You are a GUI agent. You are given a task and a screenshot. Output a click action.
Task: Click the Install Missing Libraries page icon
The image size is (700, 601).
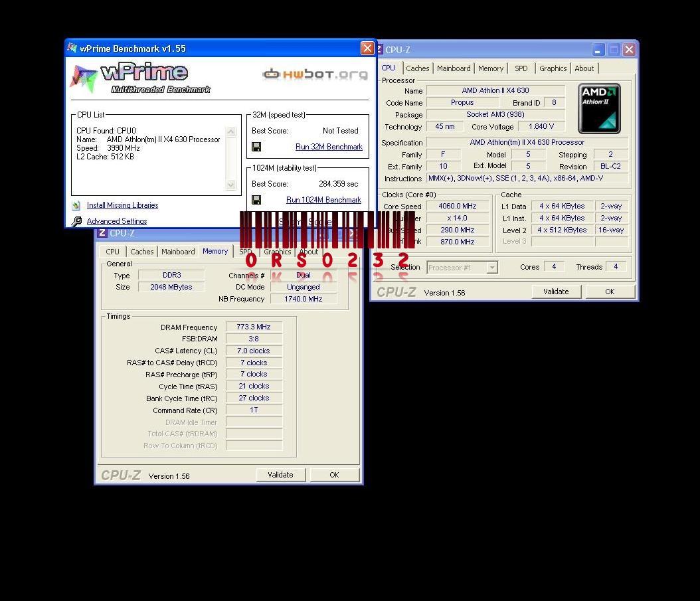pyautogui.click(x=76, y=205)
